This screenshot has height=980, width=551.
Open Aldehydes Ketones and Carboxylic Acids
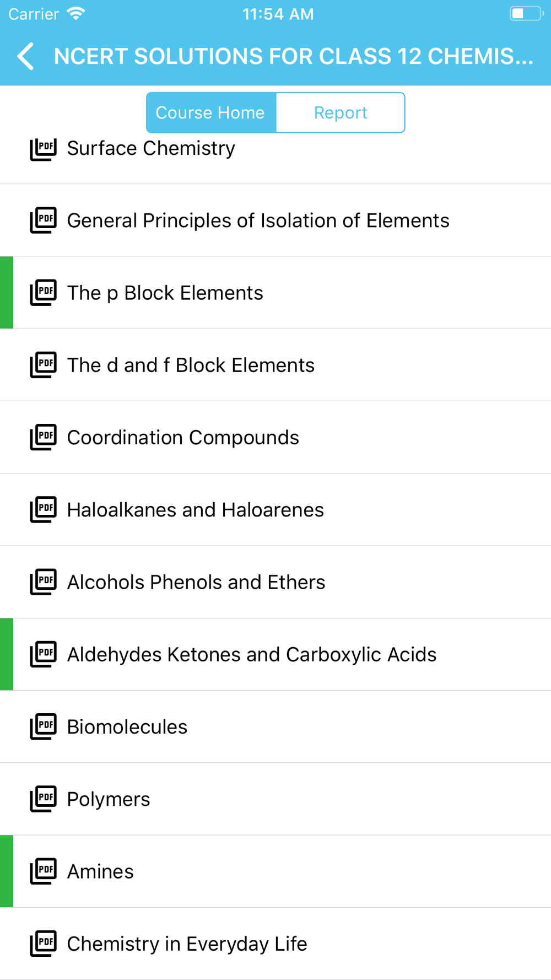tap(275, 654)
